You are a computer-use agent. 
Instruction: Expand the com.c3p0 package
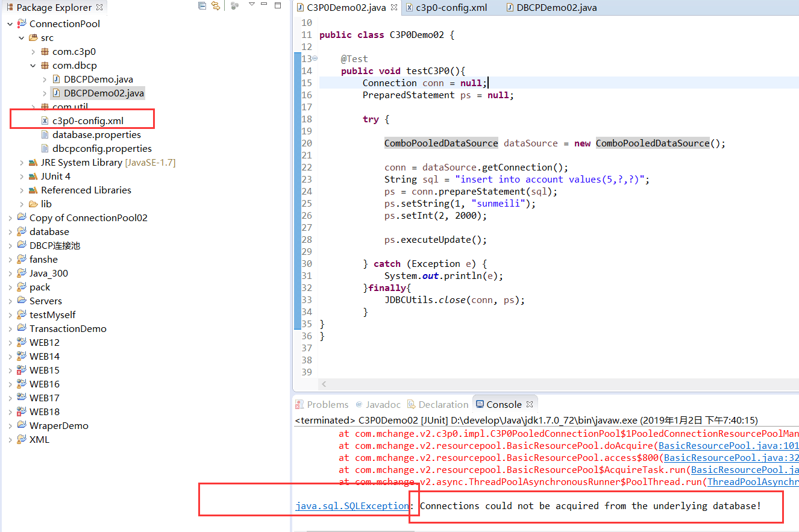pyautogui.click(x=34, y=51)
